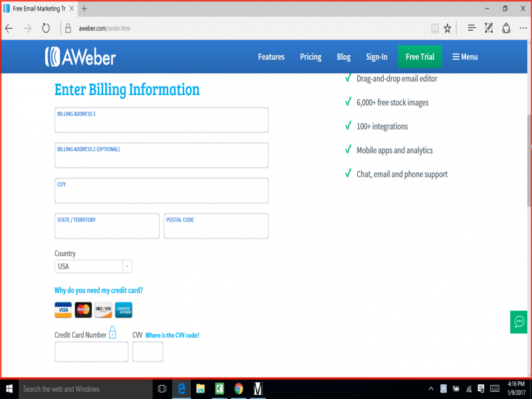This screenshot has width=532, height=399.
Task: Click the Billing Address 1 field
Action: pos(162,120)
